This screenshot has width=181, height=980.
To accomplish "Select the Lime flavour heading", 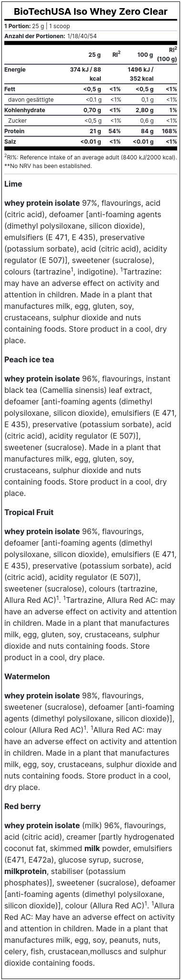I will (13, 184).
